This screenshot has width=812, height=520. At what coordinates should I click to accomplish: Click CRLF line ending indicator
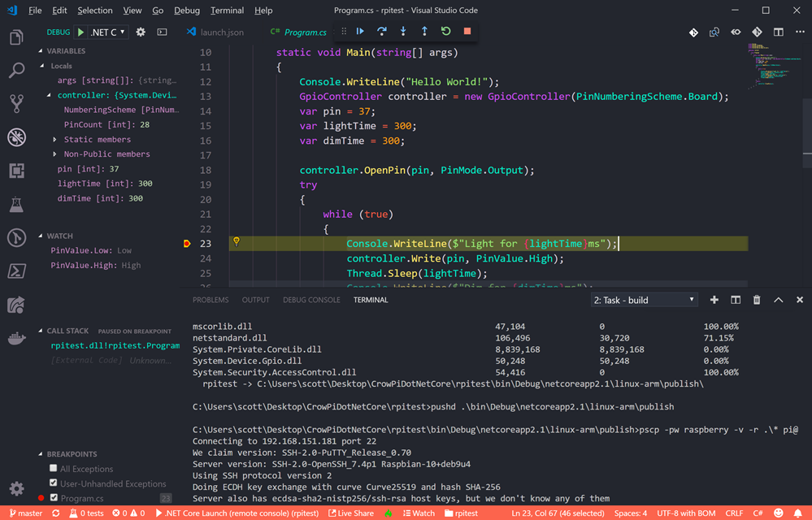[x=734, y=513]
